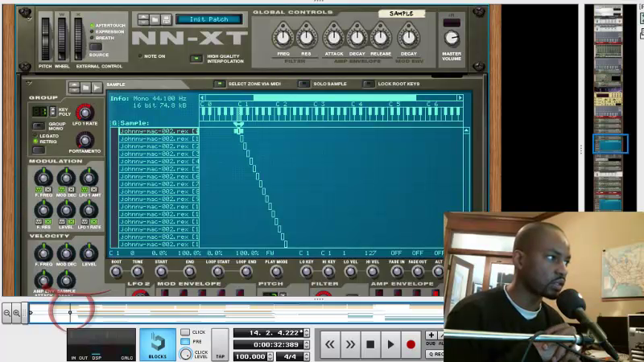Toggle the Pre-count button

[185, 341]
